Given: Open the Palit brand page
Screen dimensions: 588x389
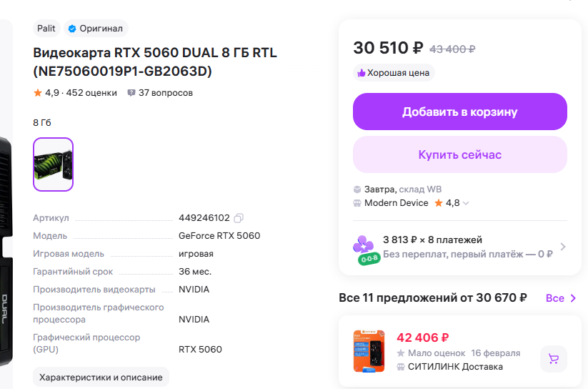Looking at the screenshot, I should pos(46,29).
